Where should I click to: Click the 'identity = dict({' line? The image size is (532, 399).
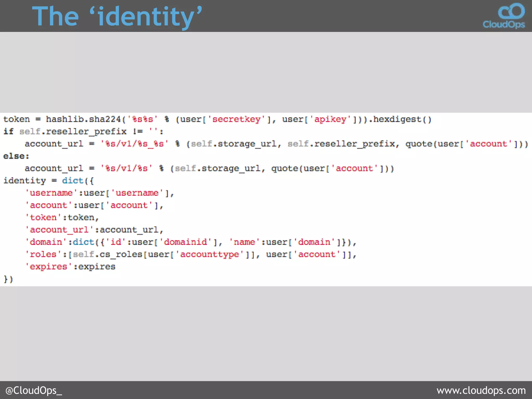[x=49, y=181]
